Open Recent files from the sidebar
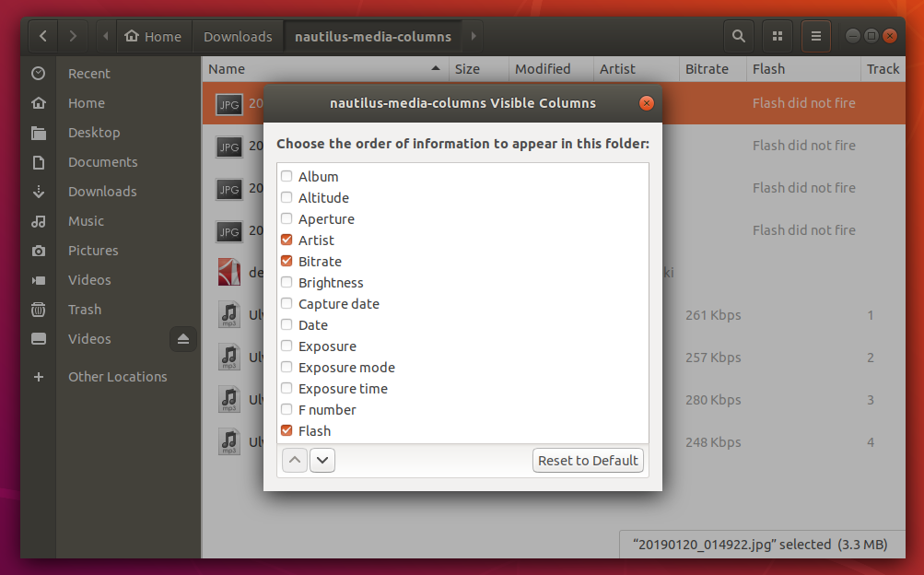Image resolution: width=924 pixels, height=575 pixels. tap(89, 73)
